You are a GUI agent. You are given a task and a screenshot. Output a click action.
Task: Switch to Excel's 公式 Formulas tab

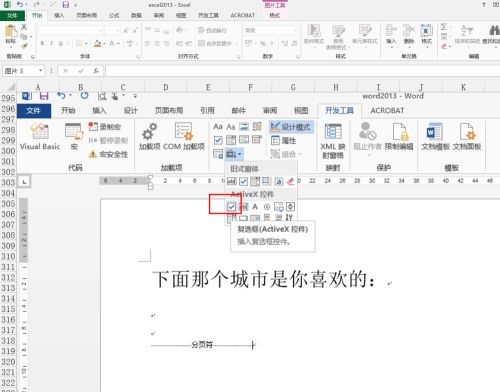tap(114, 15)
